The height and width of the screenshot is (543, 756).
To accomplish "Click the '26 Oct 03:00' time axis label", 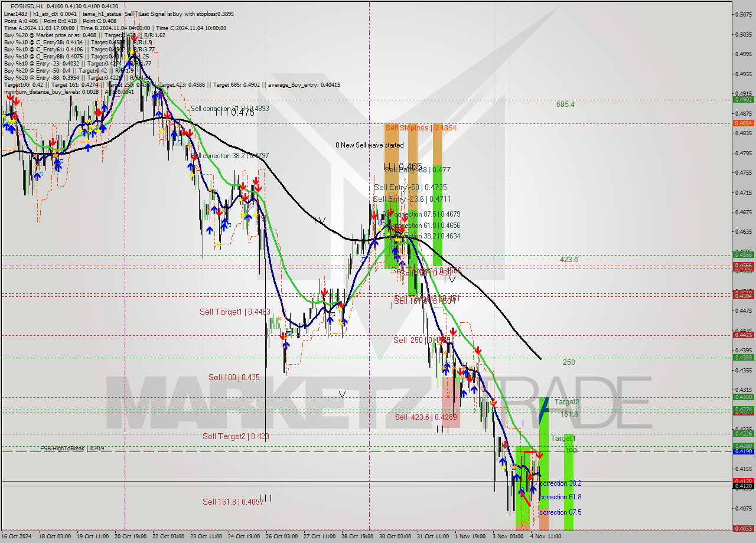I will pyautogui.click(x=281, y=537).
